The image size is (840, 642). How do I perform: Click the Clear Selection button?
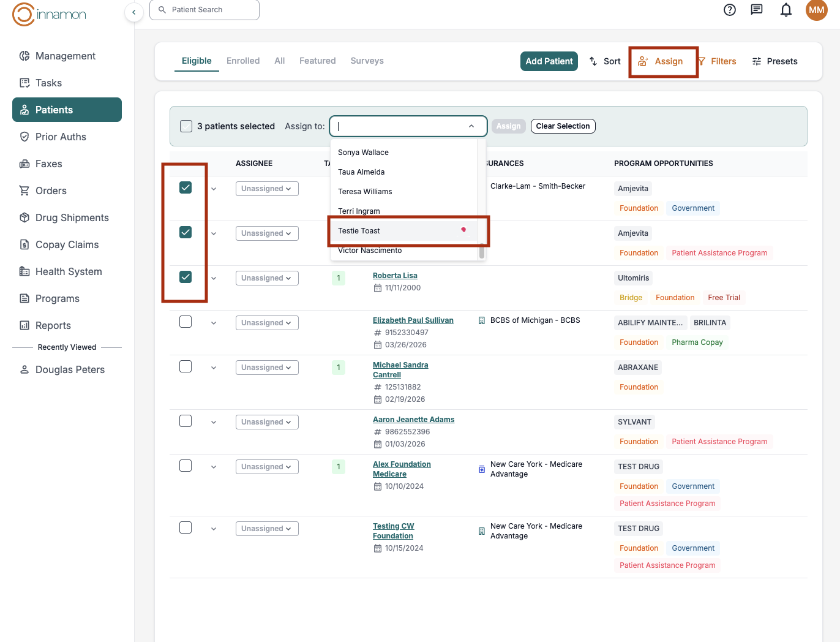(563, 126)
